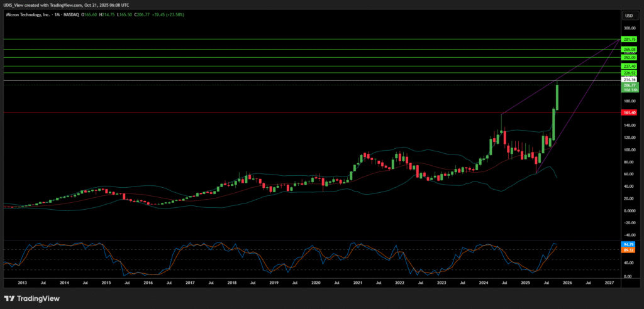The height and width of the screenshot is (309, 644).
Task: Click the white 214.16 price label
Action: (x=630, y=80)
